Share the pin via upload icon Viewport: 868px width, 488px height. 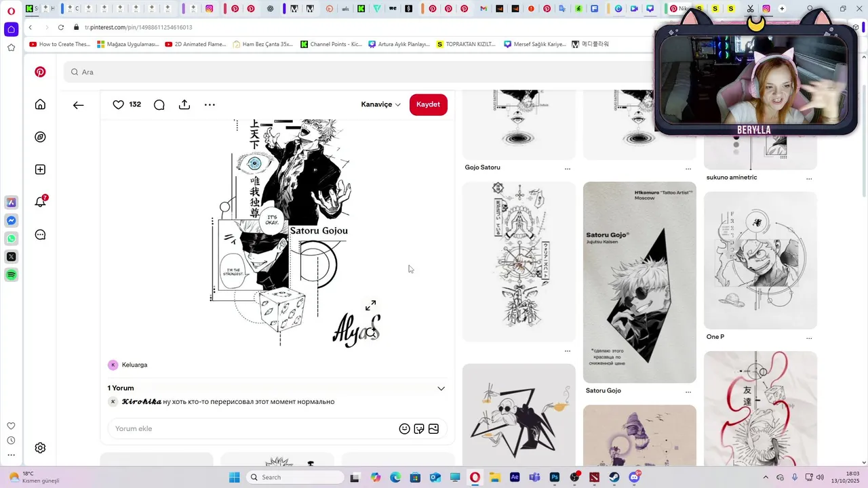184,104
